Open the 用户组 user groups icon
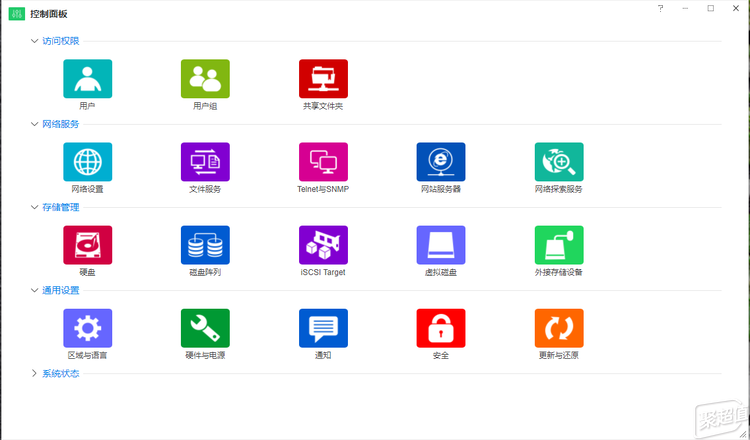This screenshot has width=750, height=440. point(205,79)
